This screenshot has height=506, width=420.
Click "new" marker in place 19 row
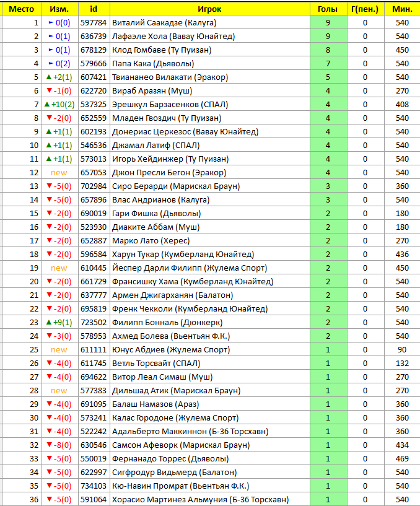[x=59, y=268]
